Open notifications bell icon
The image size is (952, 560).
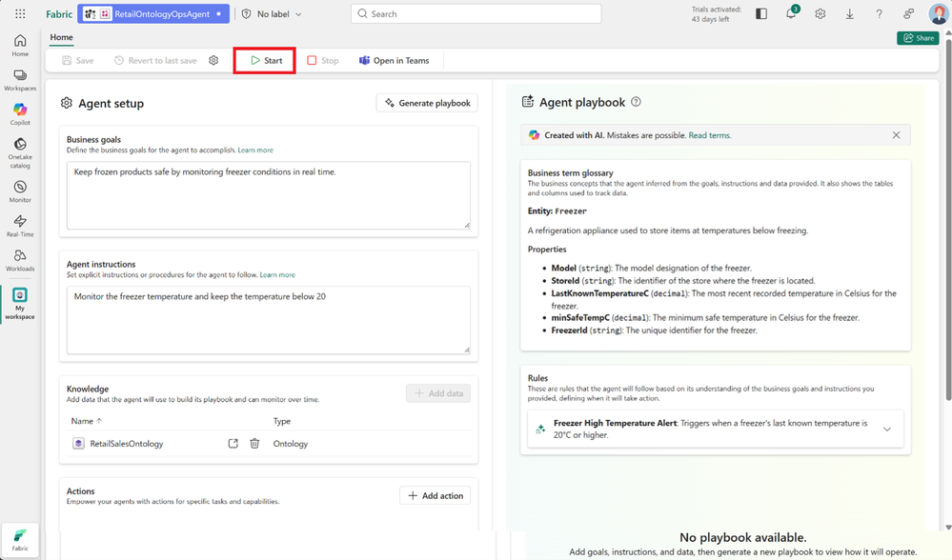[x=791, y=14]
